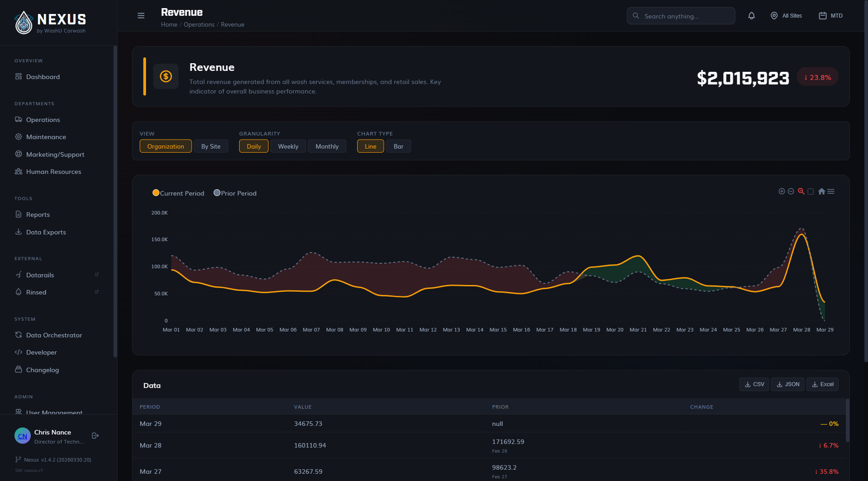Image resolution: width=868 pixels, height=481 pixels.
Task: Click the PERIOD column header
Action: tap(150, 407)
